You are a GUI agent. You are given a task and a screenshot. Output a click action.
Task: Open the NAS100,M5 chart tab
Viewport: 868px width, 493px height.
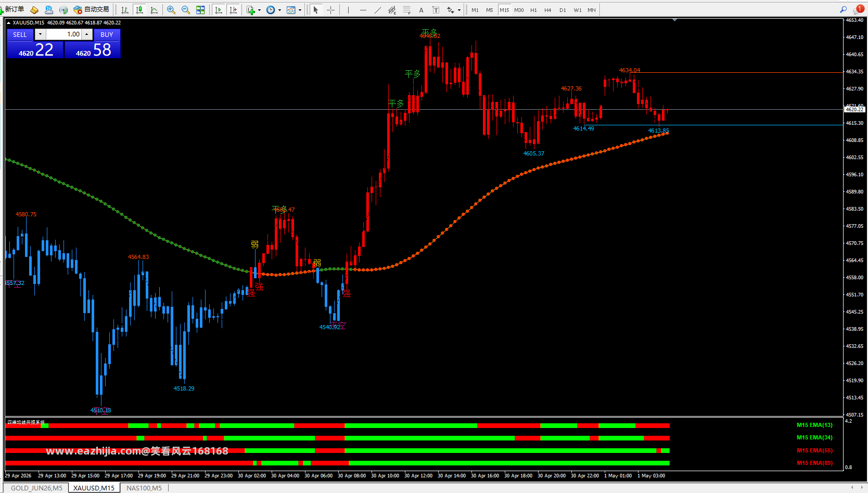pos(144,488)
